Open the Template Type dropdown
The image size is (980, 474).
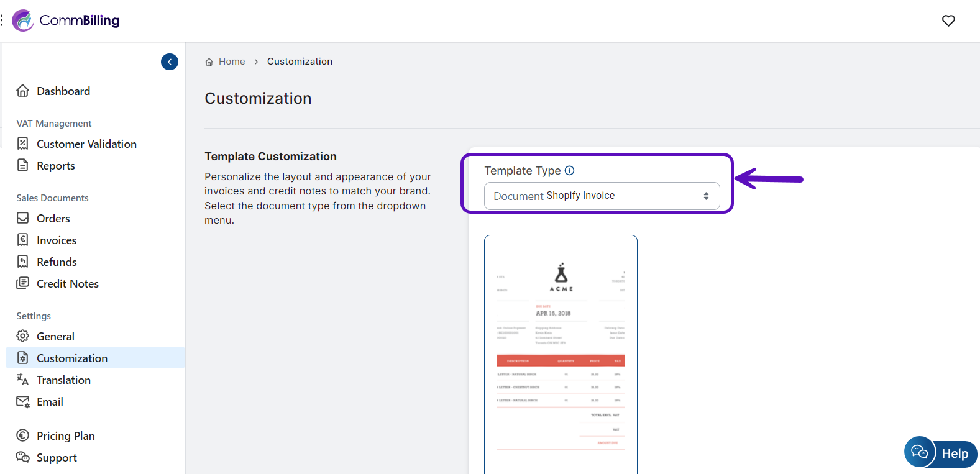click(602, 196)
